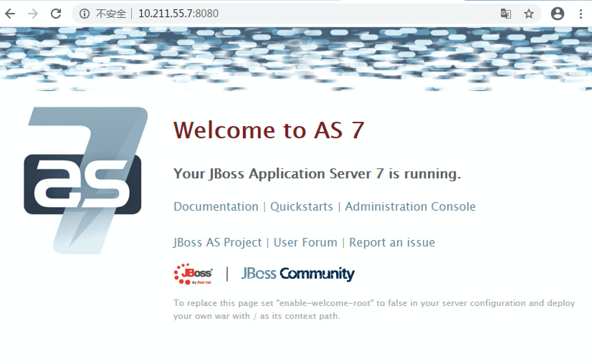Click the translate page icon

pos(506,14)
